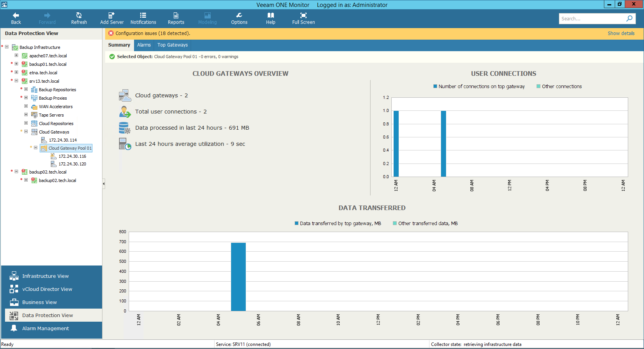Click the Data Transferred chart bar

click(238, 277)
